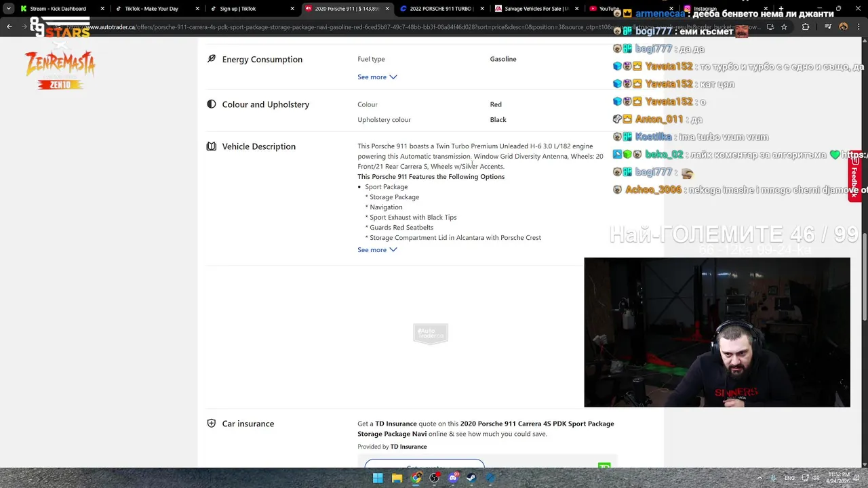The height and width of the screenshot is (488, 868).
Task: Close the Sign up | TikTok tab
Action: click(292, 9)
